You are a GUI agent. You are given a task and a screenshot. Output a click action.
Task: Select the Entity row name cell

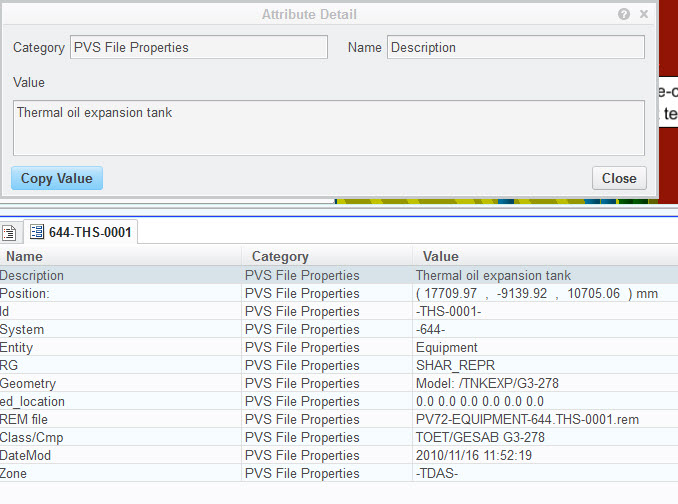[121, 348]
